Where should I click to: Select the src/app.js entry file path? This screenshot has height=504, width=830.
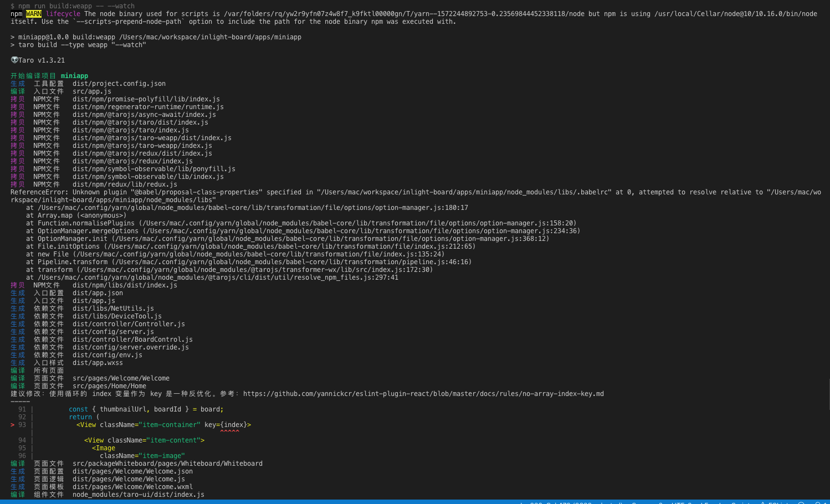(92, 91)
